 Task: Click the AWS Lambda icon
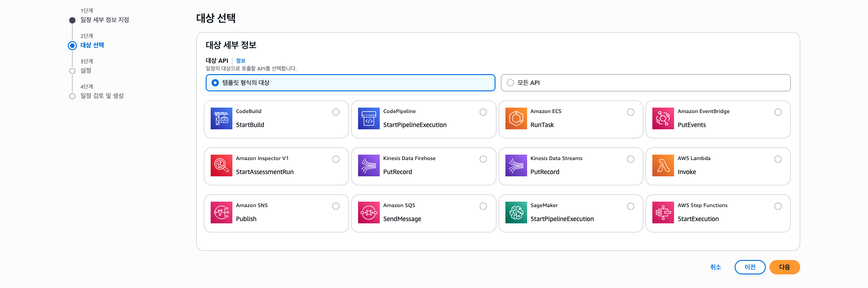pyautogui.click(x=663, y=165)
